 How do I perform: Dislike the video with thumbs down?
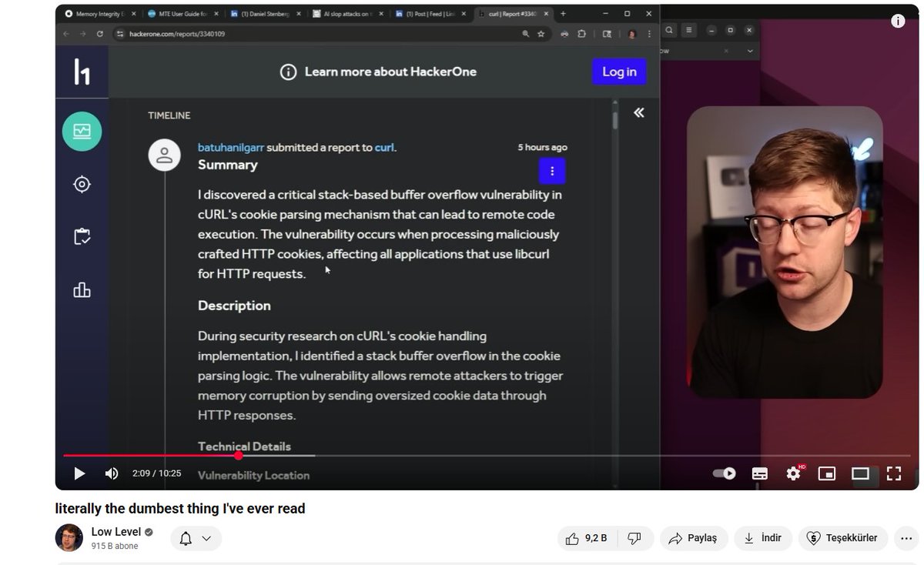[x=634, y=538]
